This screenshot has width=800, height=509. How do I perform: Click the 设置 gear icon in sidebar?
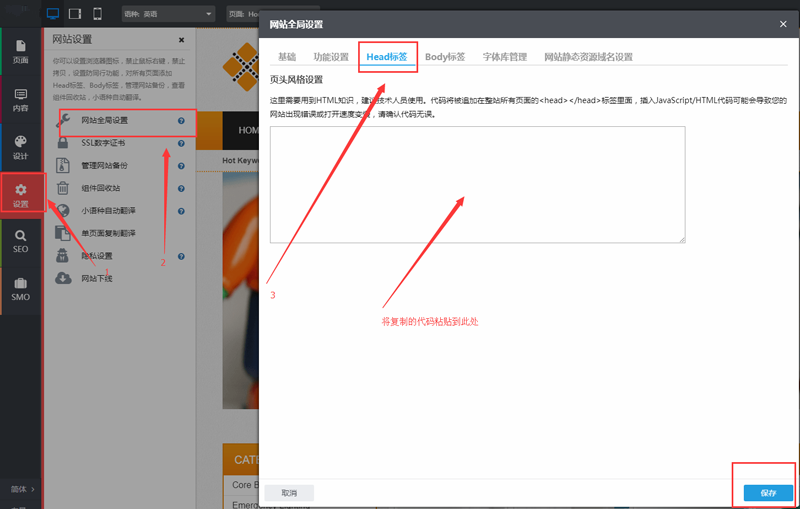pos(21,194)
